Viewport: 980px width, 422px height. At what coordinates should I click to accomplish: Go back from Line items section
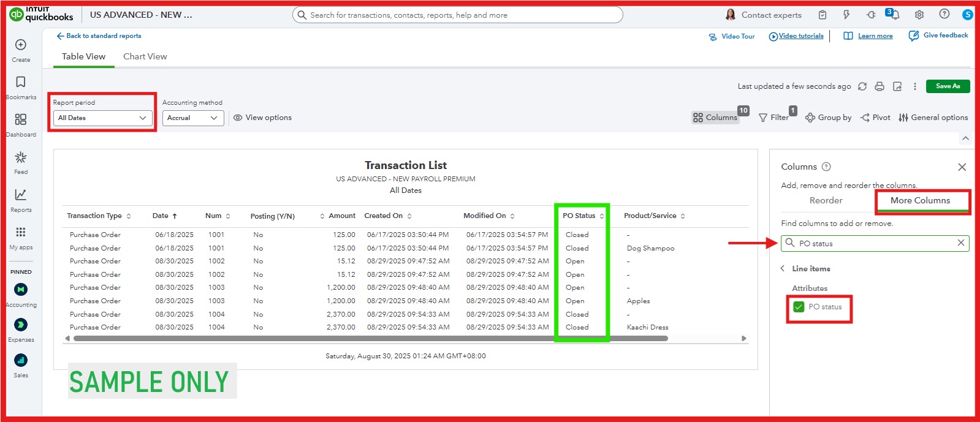click(x=783, y=268)
